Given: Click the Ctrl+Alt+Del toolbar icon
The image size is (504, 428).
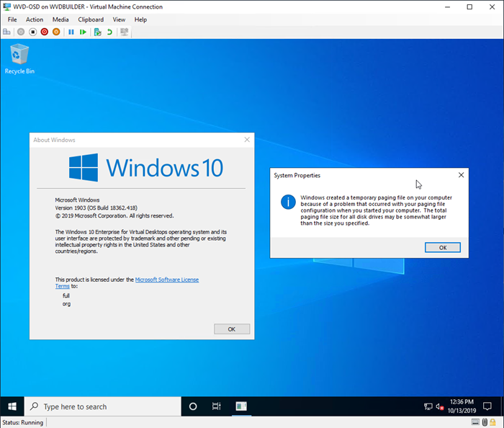Looking at the screenshot, I should coord(6,32).
